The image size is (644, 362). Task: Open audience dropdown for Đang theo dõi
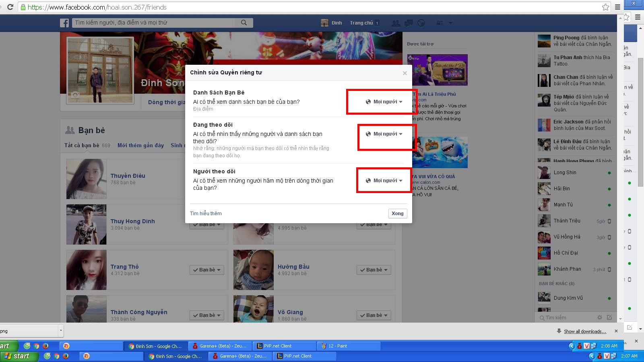pyautogui.click(x=384, y=134)
